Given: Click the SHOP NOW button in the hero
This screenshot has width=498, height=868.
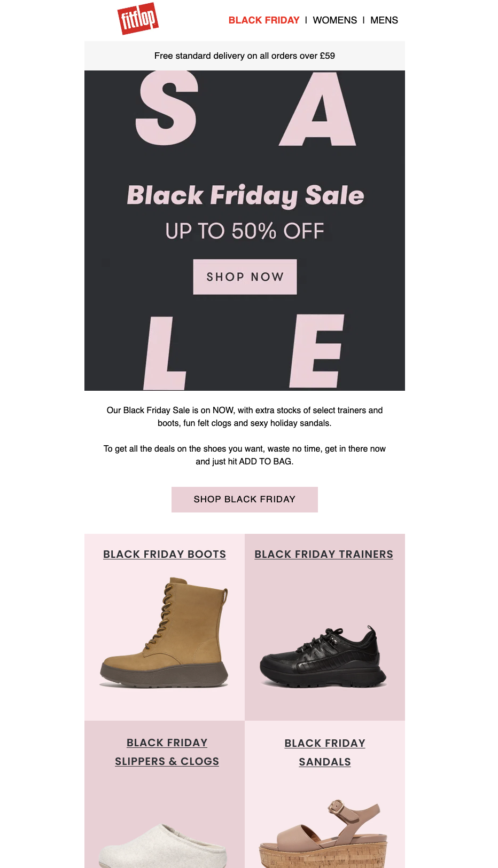Looking at the screenshot, I should click(x=245, y=277).
